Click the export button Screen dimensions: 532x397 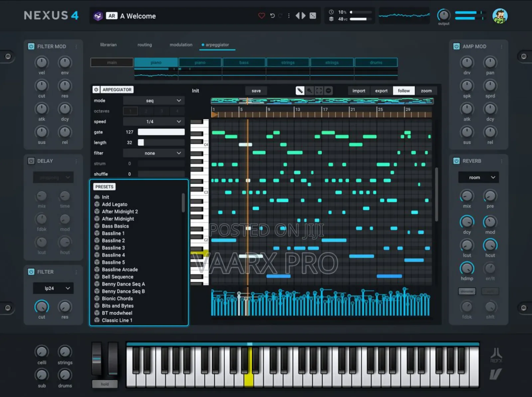[381, 91]
